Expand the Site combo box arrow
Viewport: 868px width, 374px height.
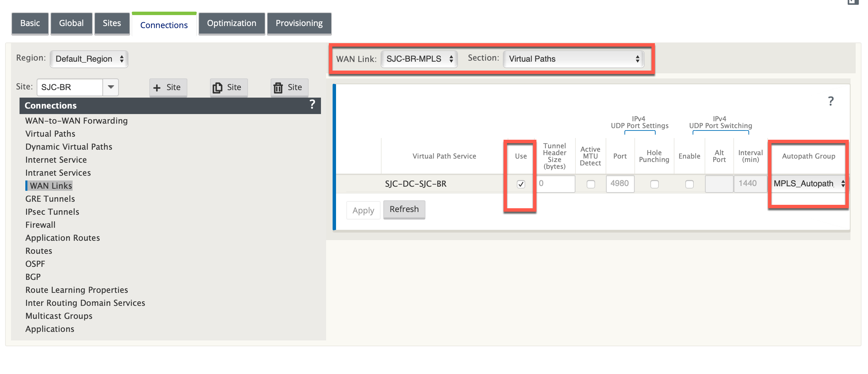(111, 87)
